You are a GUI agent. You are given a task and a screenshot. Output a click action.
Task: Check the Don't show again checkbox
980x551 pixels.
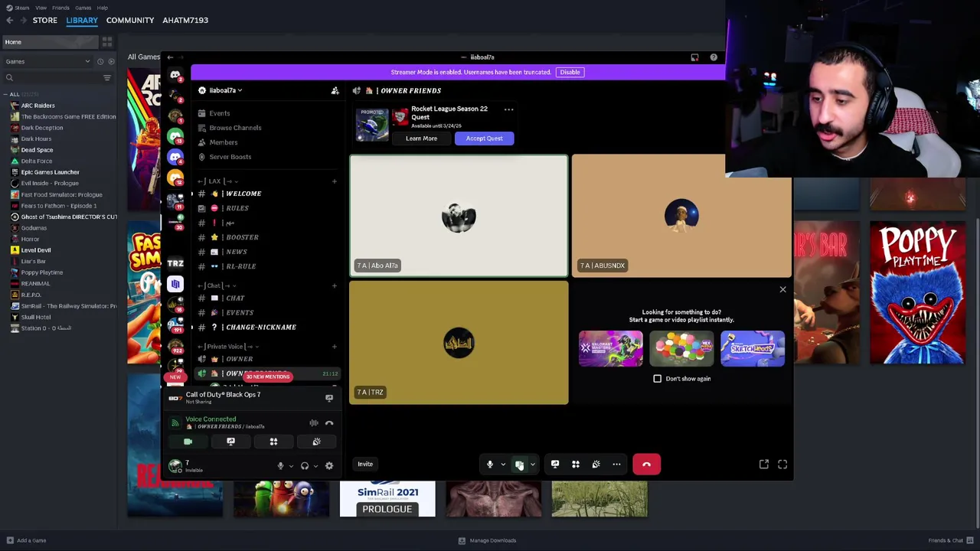pos(657,379)
